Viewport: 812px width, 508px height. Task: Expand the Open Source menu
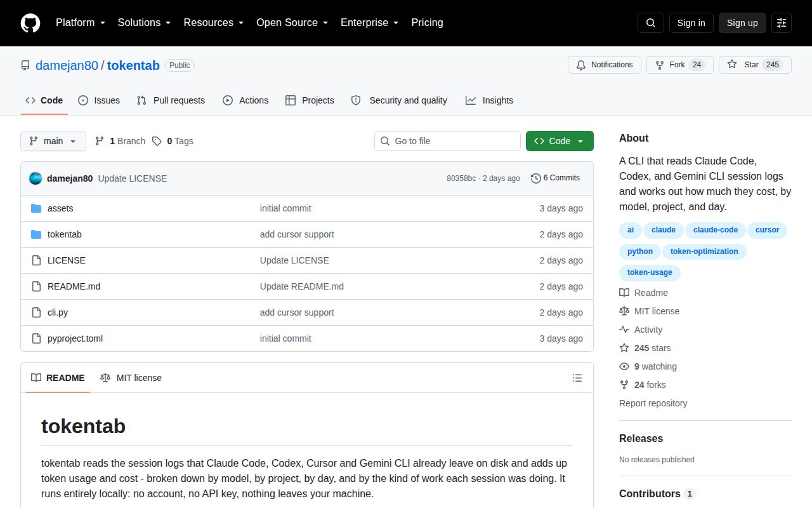point(292,23)
